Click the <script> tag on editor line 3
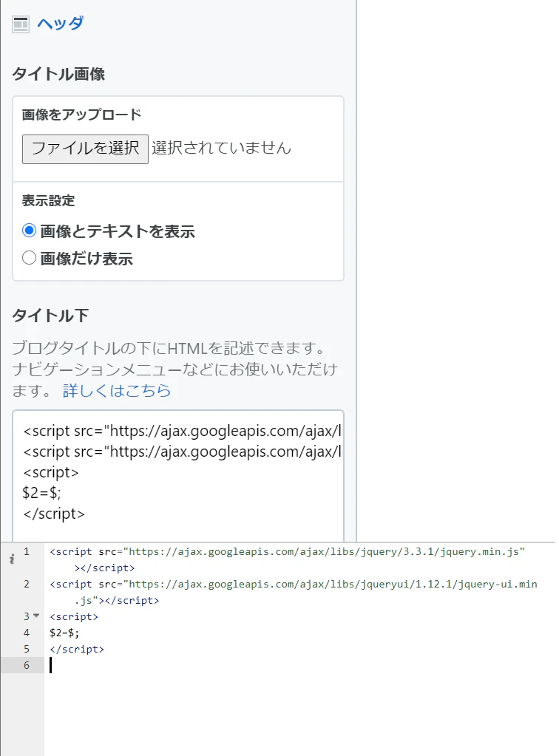 [74, 616]
